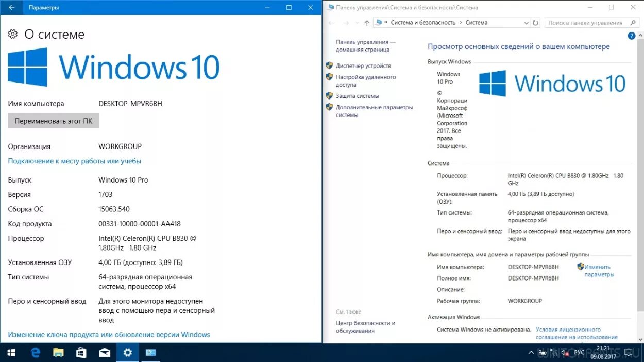Click shield icon next to Изменить параметры
Screen dimensions: 644x362
[581, 267]
